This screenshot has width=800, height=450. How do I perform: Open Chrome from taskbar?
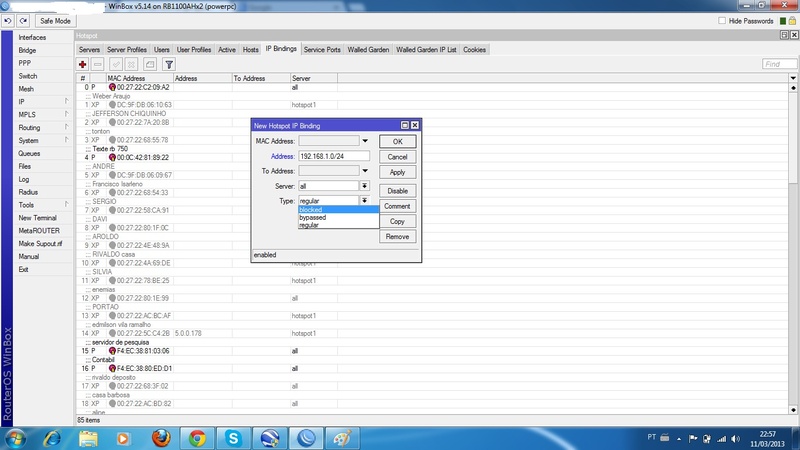(197, 438)
